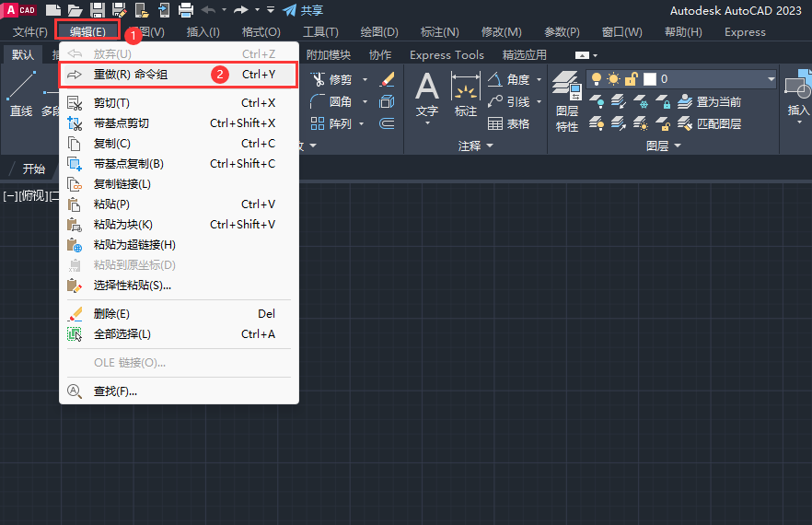Click the 直线 line tool icon

click(21, 86)
